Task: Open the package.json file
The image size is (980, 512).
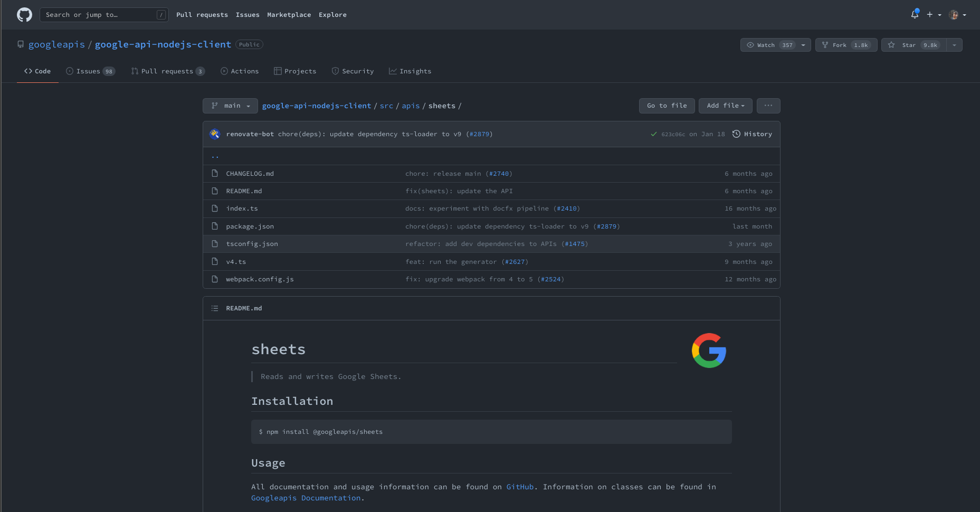Action: [x=250, y=226]
